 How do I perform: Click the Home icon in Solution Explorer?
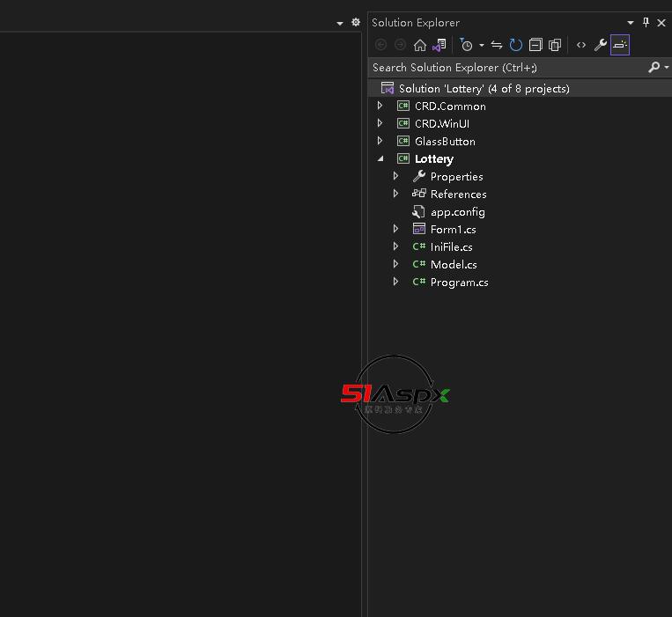(x=420, y=45)
